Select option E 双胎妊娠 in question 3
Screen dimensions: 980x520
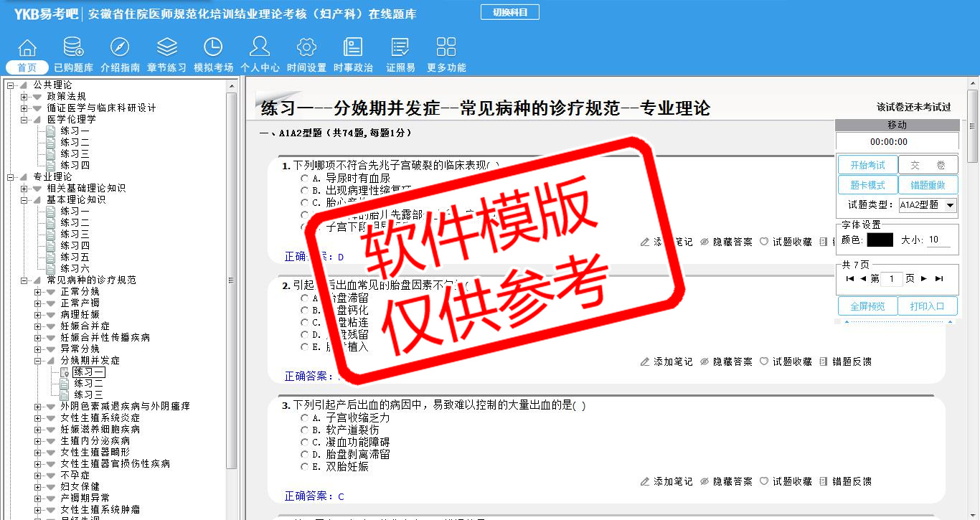[305, 467]
